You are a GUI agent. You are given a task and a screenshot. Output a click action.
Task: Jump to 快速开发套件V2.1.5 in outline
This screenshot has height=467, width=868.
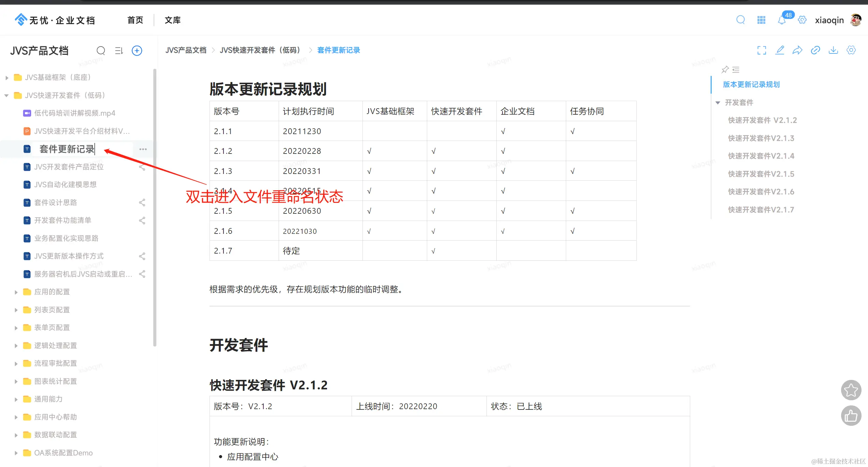tap(761, 174)
